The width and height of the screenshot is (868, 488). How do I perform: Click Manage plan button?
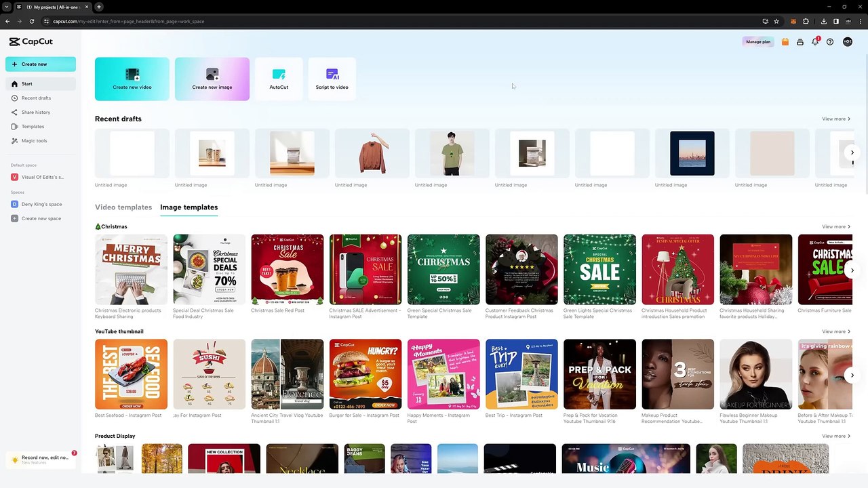click(758, 42)
